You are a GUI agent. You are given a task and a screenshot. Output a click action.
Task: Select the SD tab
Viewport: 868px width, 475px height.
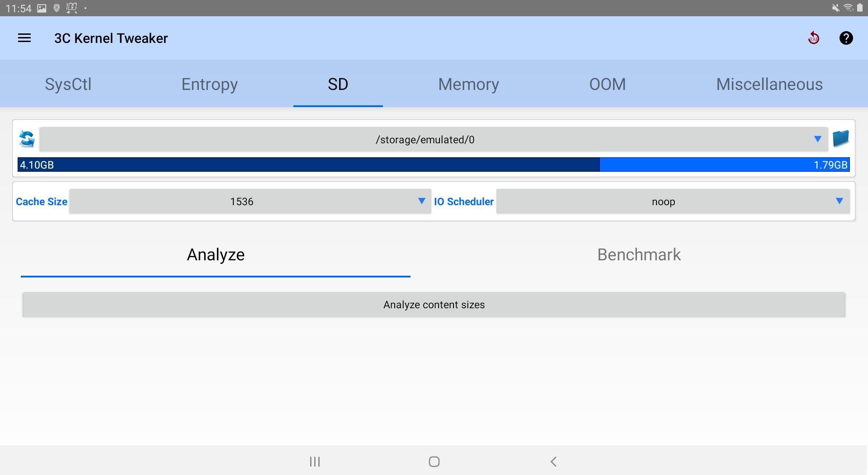tap(338, 84)
